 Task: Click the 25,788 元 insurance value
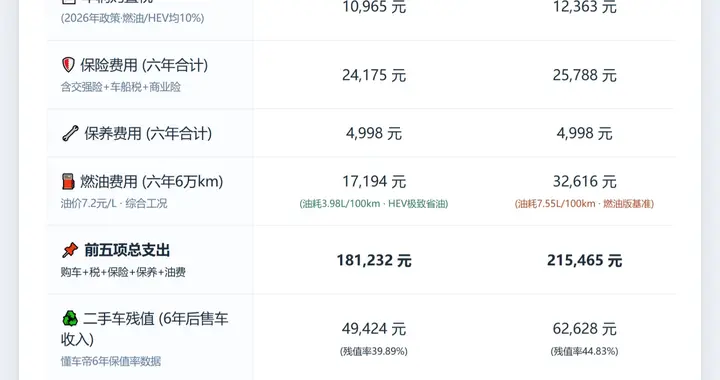(x=584, y=75)
